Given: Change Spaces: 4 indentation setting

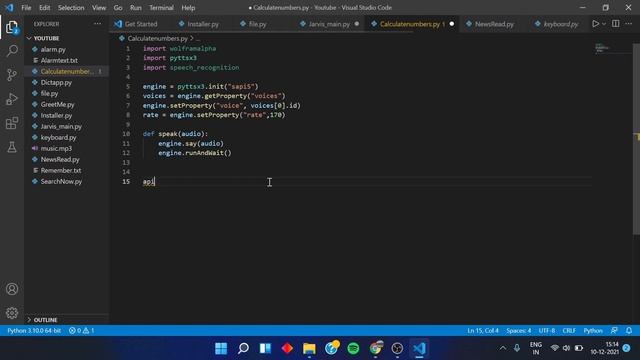Looking at the screenshot, I should click(x=519, y=331).
